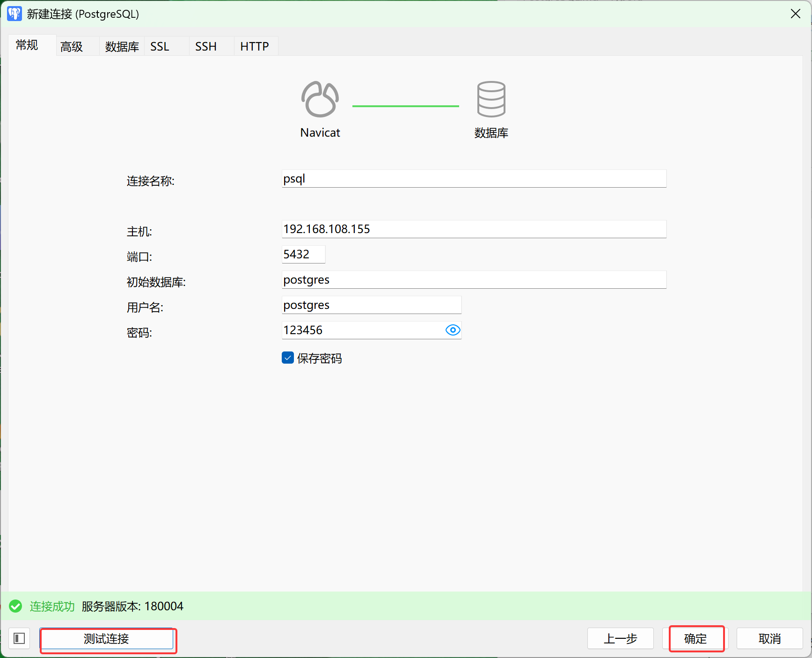Open the 数据库 tab
The height and width of the screenshot is (658, 812).
tap(122, 46)
